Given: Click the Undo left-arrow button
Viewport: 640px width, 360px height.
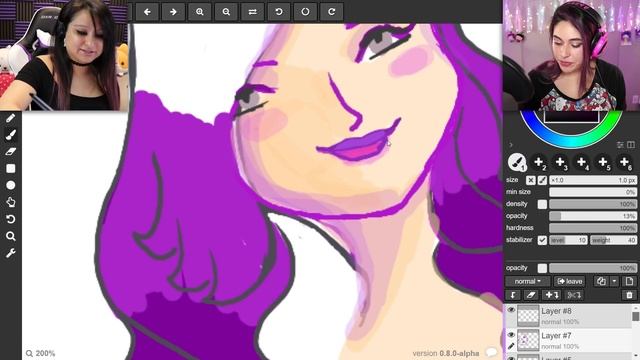Looking at the screenshot, I should point(147,12).
